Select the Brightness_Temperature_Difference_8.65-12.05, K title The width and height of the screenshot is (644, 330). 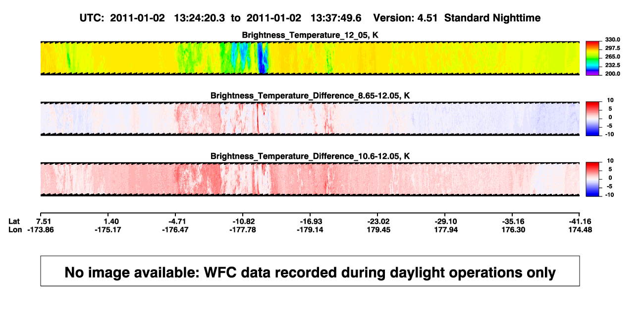310,95
